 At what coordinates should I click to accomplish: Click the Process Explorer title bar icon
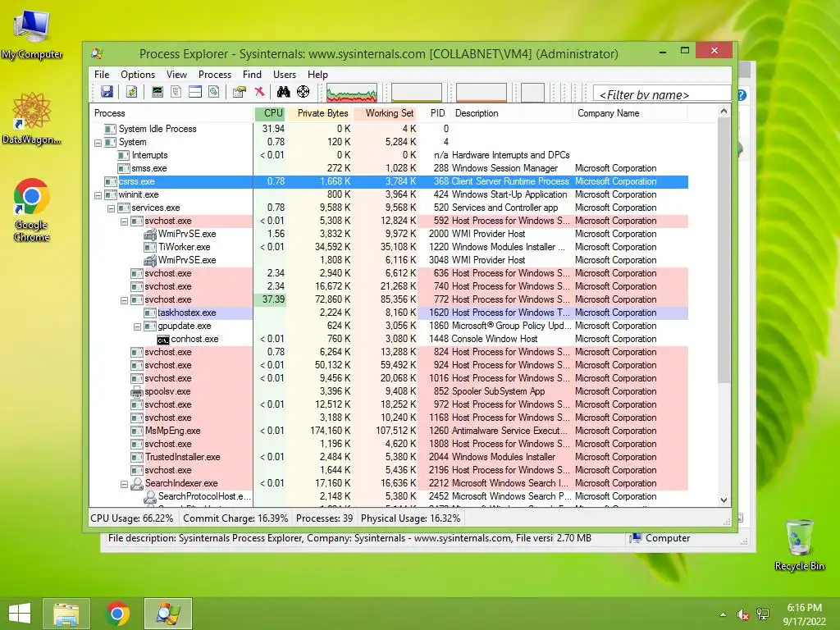[x=97, y=53]
